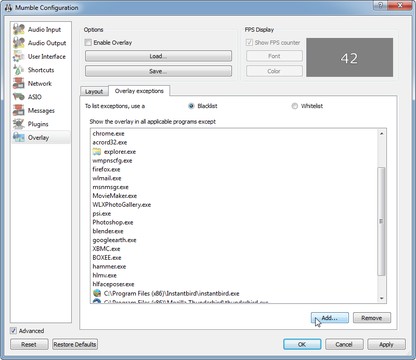This screenshot has height=360, width=416.
Task: Click the Load... overlay button
Action: tap(158, 56)
